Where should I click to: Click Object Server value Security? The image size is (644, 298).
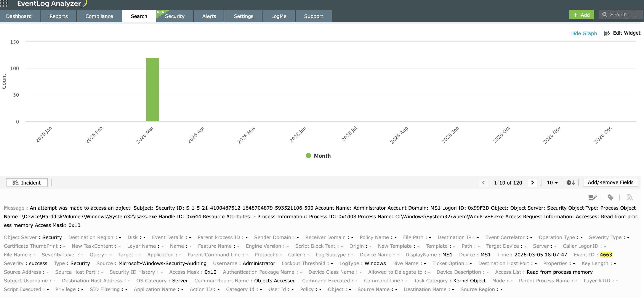tap(52, 237)
